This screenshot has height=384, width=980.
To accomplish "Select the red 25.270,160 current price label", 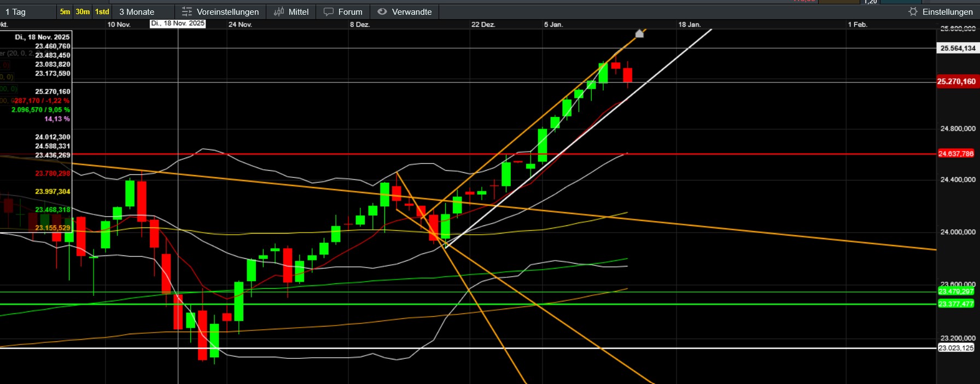I will tap(956, 82).
